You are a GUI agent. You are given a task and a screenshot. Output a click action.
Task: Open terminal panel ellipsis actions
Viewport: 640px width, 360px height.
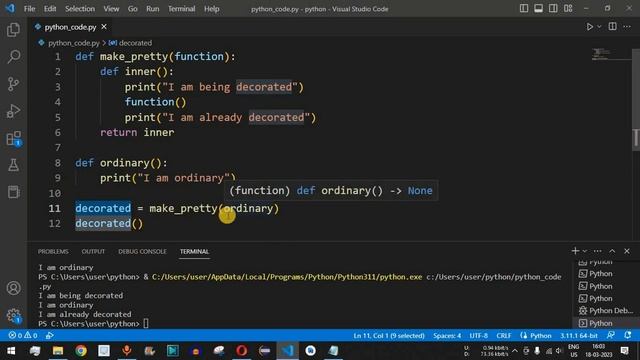pos(598,251)
